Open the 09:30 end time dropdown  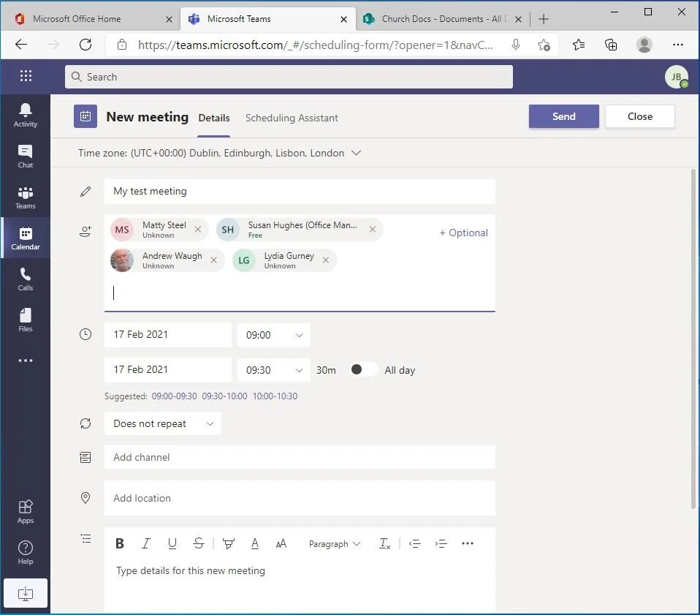(x=274, y=370)
